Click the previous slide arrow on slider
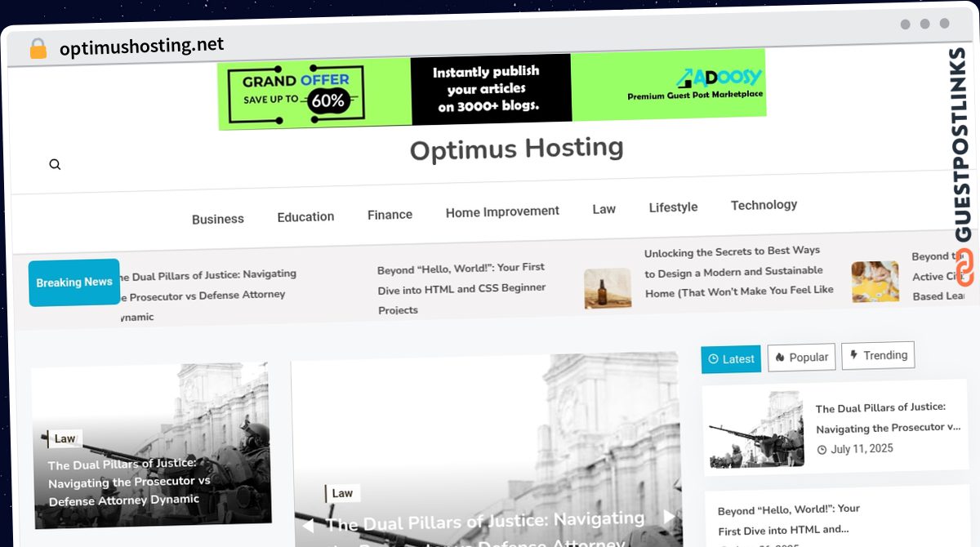Image resolution: width=980 pixels, height=547 pixels. click(308, 527)
